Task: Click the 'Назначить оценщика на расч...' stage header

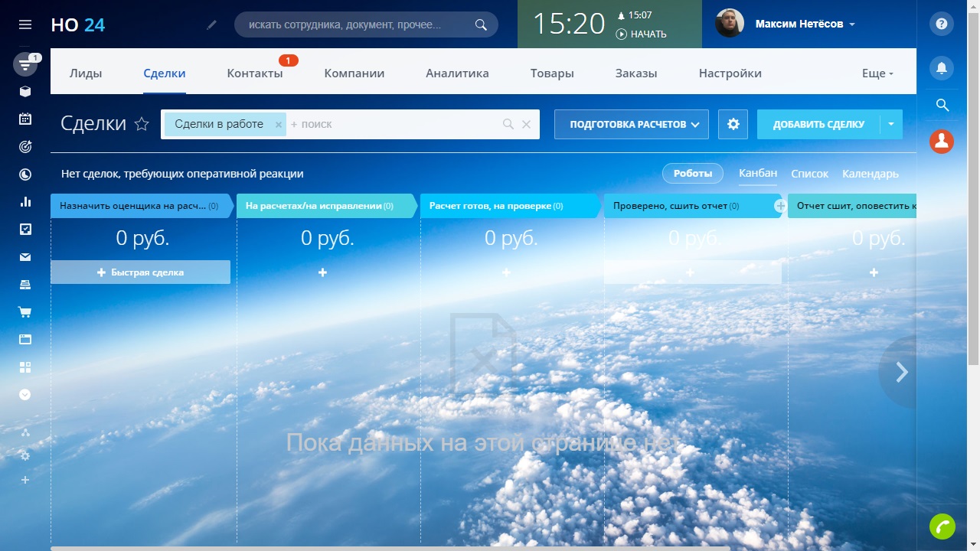Action: [x=142, y=206]
